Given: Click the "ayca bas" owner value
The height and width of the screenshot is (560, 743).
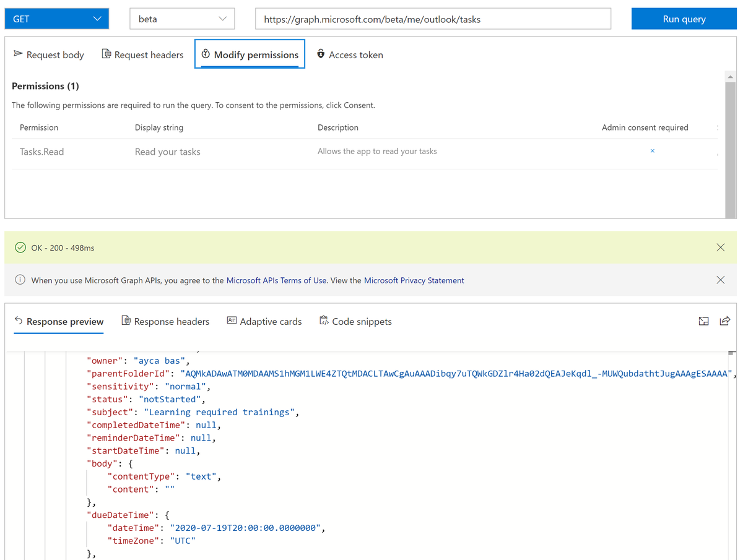Looking at the screenshot, I should click(x=160, y=360).
